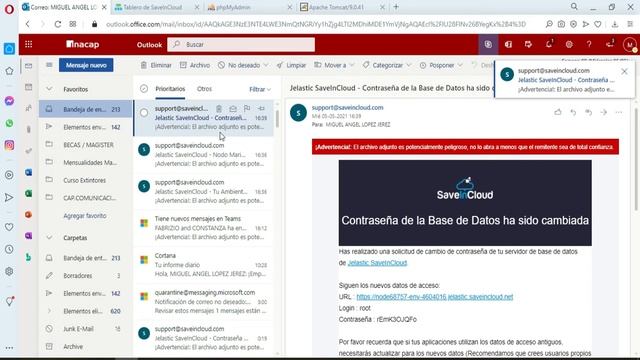The image size is (640, 360).
Task: Switch to the Otros tab
Action: (x=204, y=89)
